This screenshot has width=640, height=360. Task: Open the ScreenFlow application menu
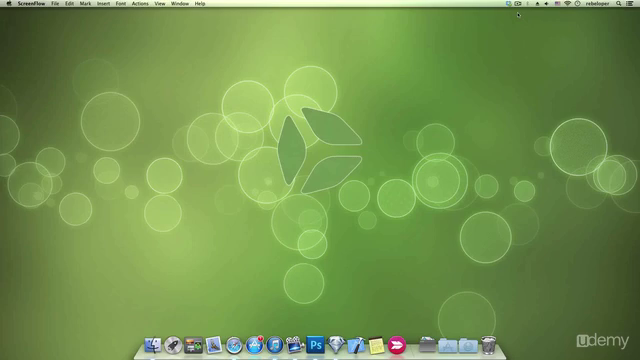(31, 4)
